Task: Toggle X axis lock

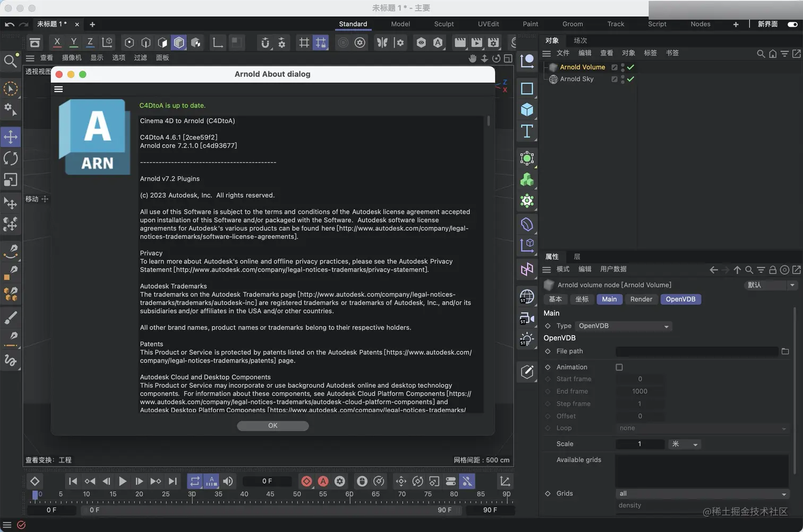Action: [57, 42]
